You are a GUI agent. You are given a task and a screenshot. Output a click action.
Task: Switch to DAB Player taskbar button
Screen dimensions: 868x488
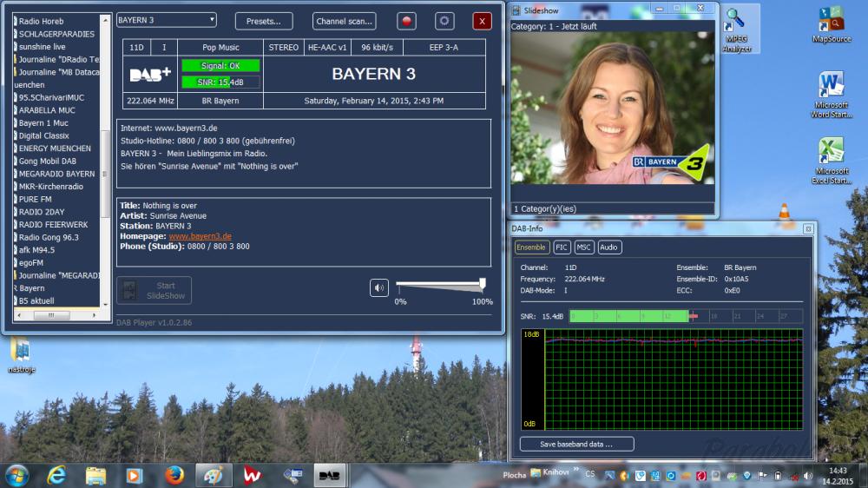330,476
